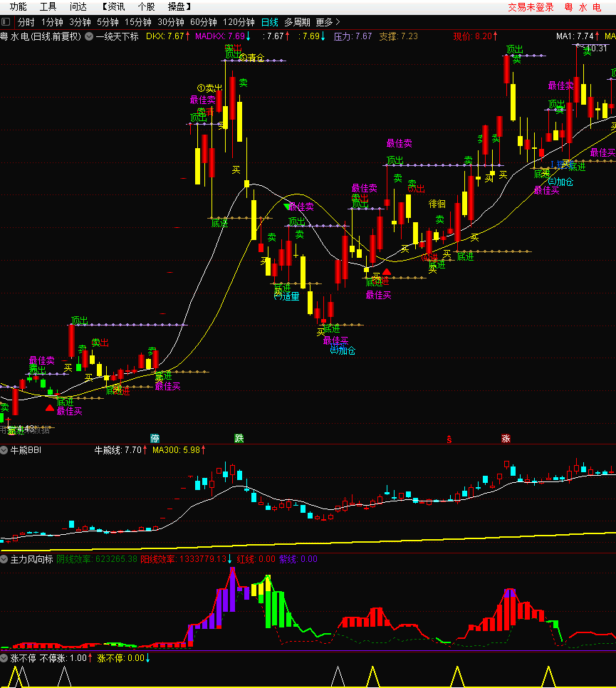This screenshot has height=688, width=616.
Task: Switch to the 分时 chart tab
Action: [26, 22]
